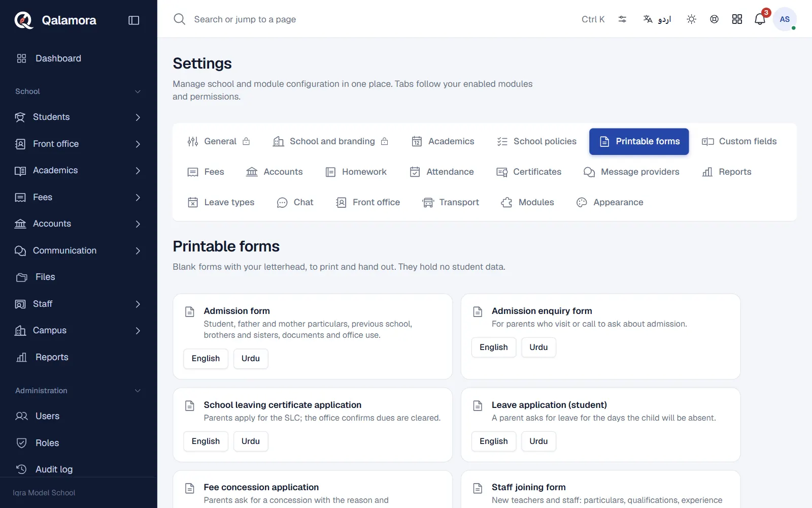This screenshot has height=508, width=812.
Task: Open Roles in the sidebar
Action: pyautogui.click(x=79, y=443)
